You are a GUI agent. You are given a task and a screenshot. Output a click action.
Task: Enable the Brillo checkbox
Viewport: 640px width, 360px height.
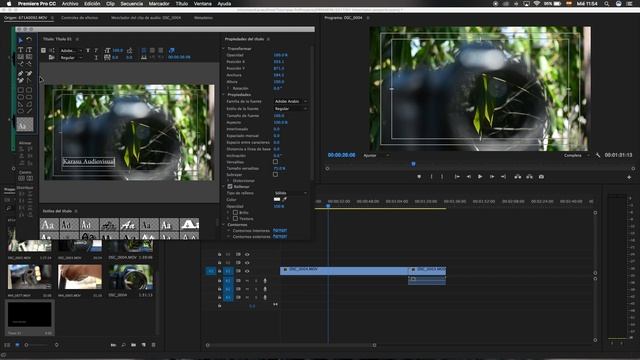[x=235, y=212]
